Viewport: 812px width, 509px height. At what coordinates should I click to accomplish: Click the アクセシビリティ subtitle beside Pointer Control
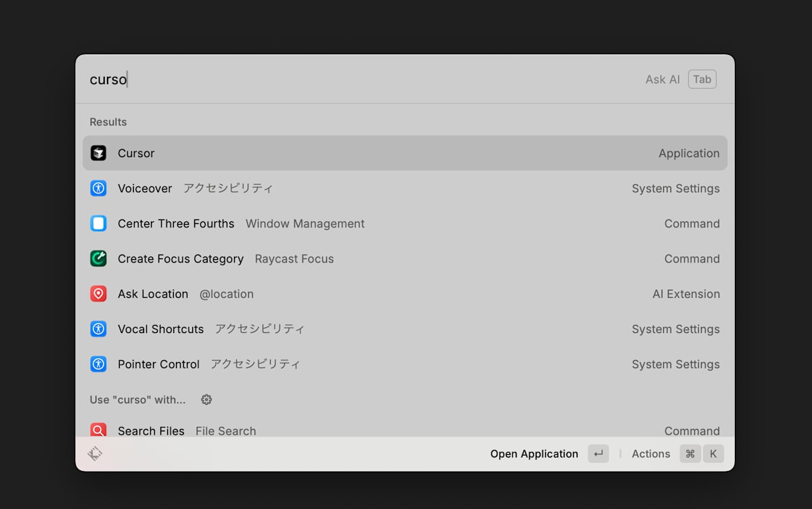(255, 364)
